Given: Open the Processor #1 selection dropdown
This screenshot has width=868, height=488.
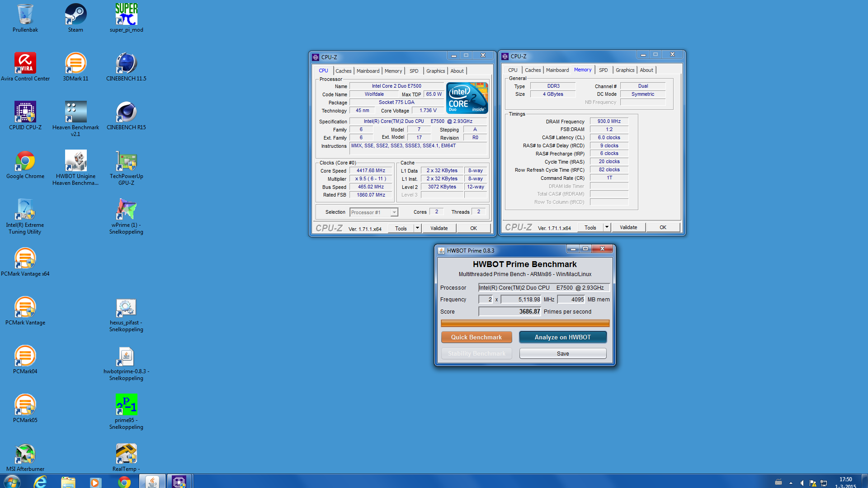Looking at the screenshot, I should click(x=374, y=212).
